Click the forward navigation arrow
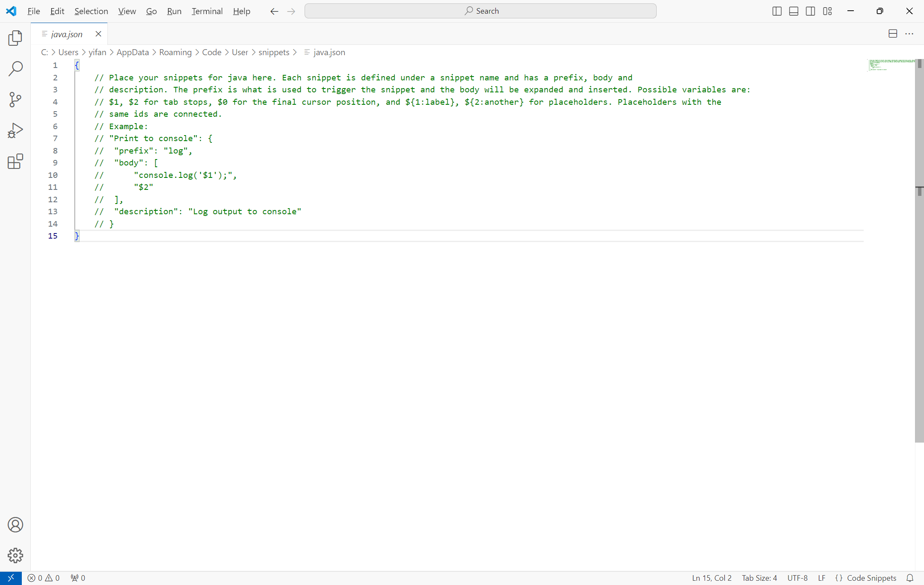This screenshot has width=924, height=585. click(291, 11)
